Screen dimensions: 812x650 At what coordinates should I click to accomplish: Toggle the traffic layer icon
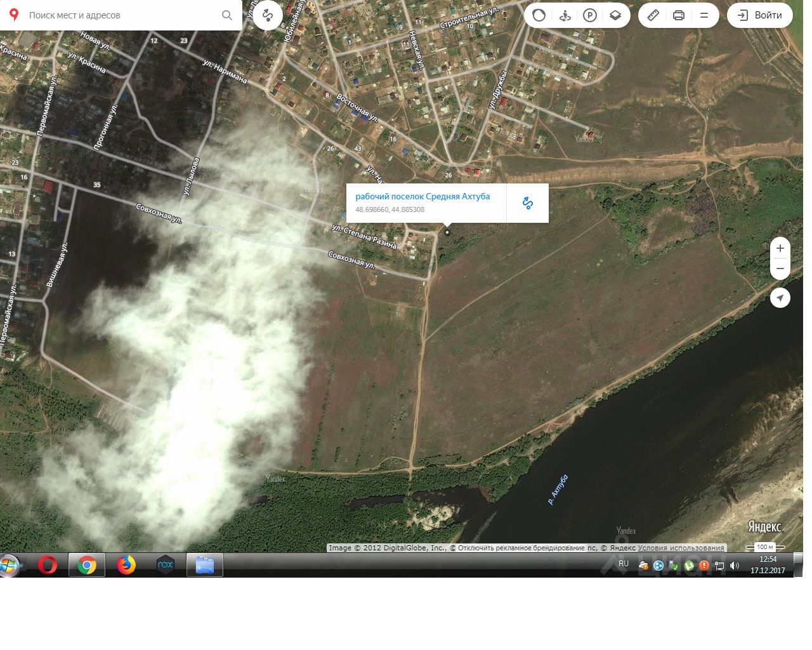[x=539, y=15]
